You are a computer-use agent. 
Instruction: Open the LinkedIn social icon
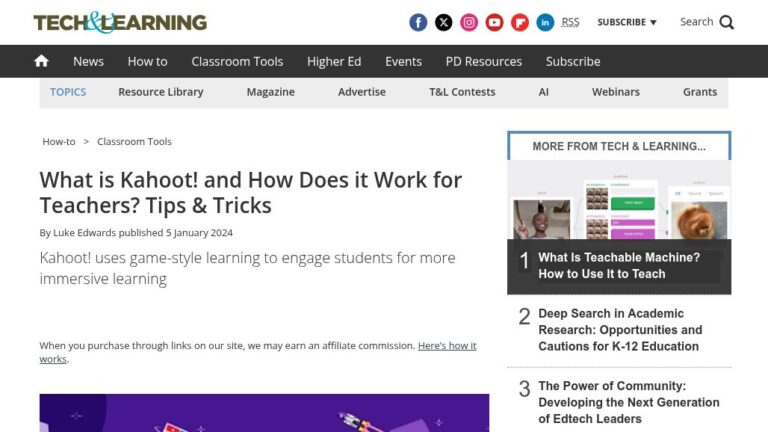tap(545, 22)
